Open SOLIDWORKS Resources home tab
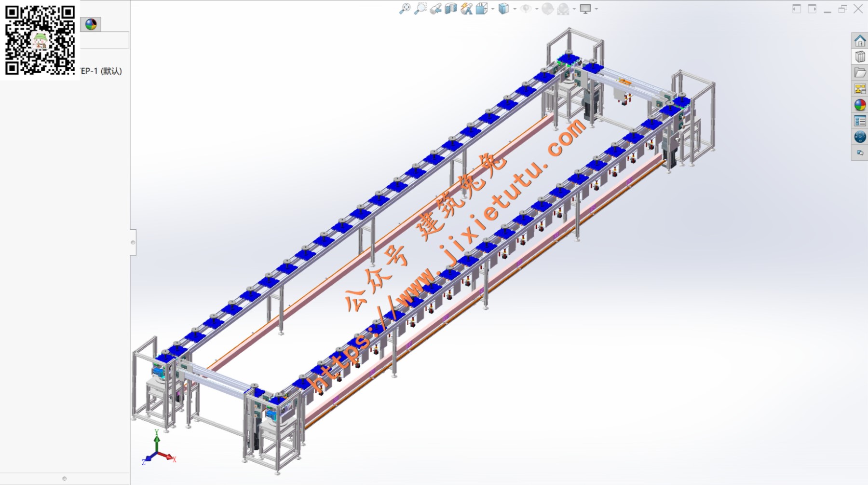Image resolution: width=868 pixels, height=485 pixels. [860, 41]
